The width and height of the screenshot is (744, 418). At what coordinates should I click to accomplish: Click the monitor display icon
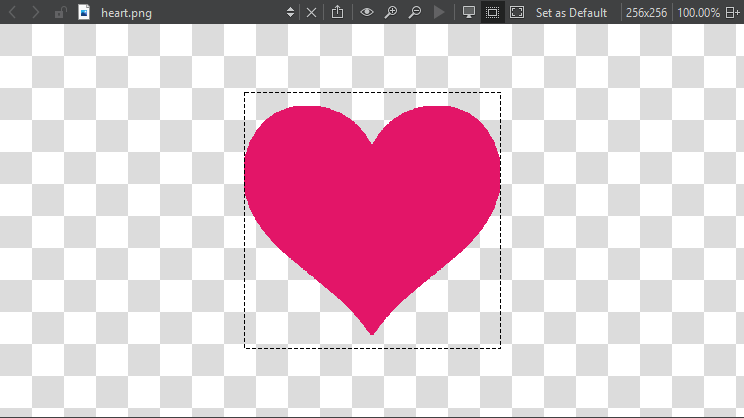point(468,12)
